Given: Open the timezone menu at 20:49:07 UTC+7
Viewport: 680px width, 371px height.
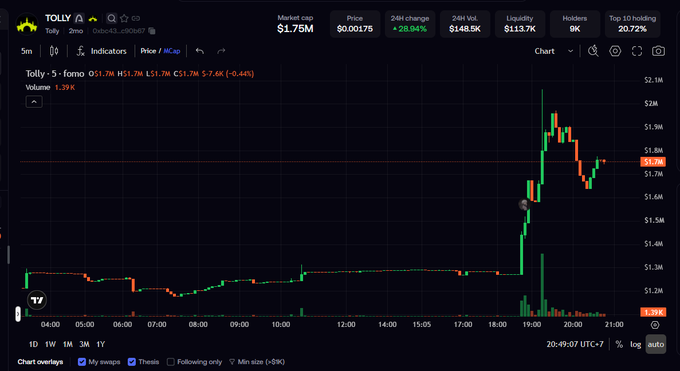Looking at the screenshot, I should 575,344.
